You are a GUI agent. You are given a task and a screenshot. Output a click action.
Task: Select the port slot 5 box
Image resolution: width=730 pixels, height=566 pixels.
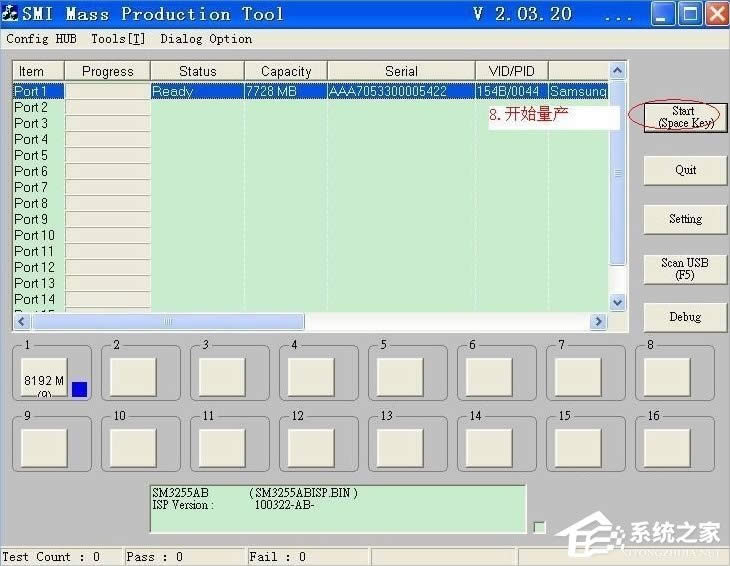pos(400,377)
